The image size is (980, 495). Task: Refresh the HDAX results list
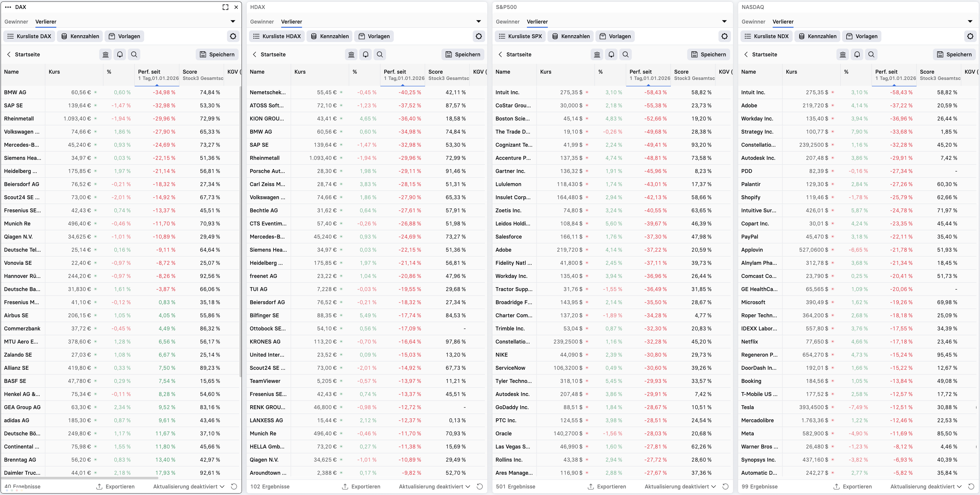point(480,486)
